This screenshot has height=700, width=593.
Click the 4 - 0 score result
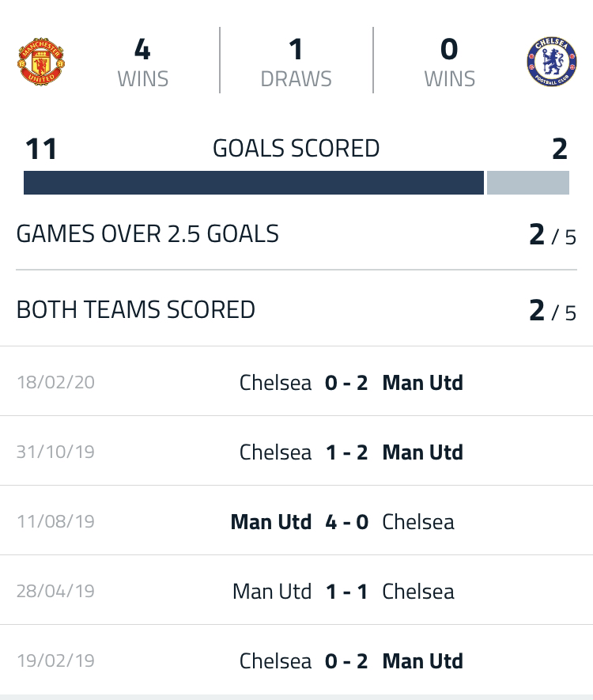346,521
